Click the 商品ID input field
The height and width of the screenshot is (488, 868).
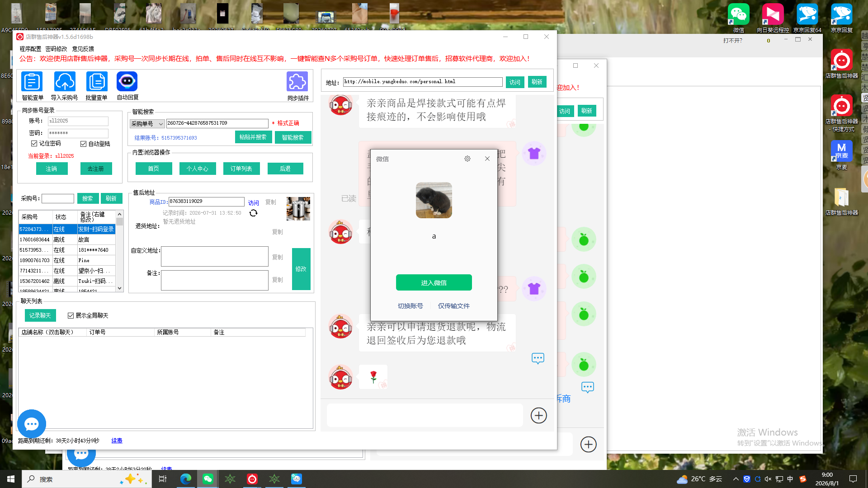207,202
